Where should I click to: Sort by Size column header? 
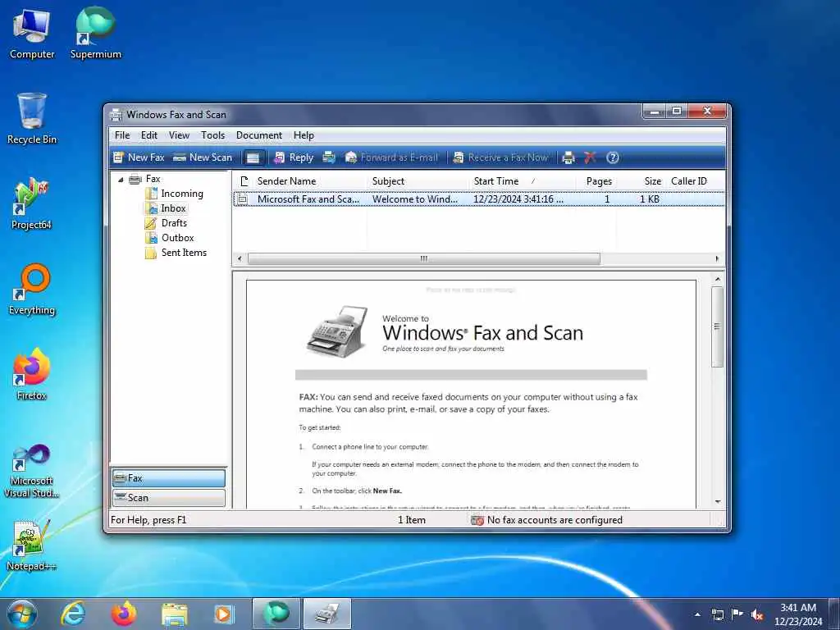coord(640,181)
